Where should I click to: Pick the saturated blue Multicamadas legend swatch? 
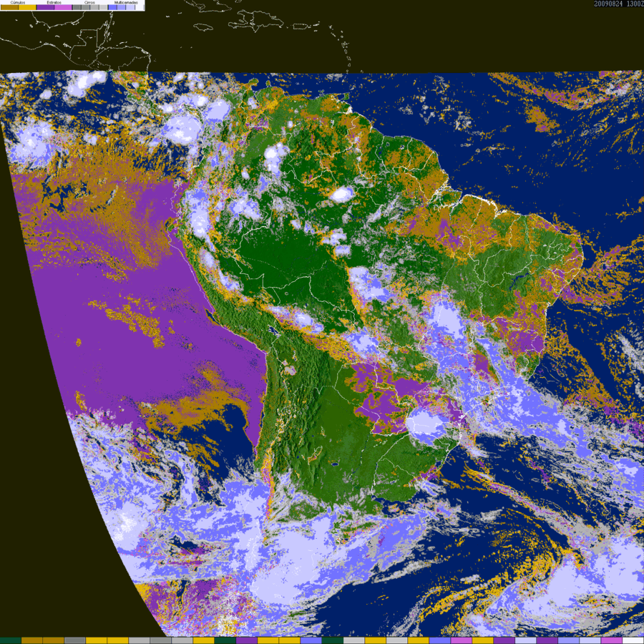coord(112,7)
